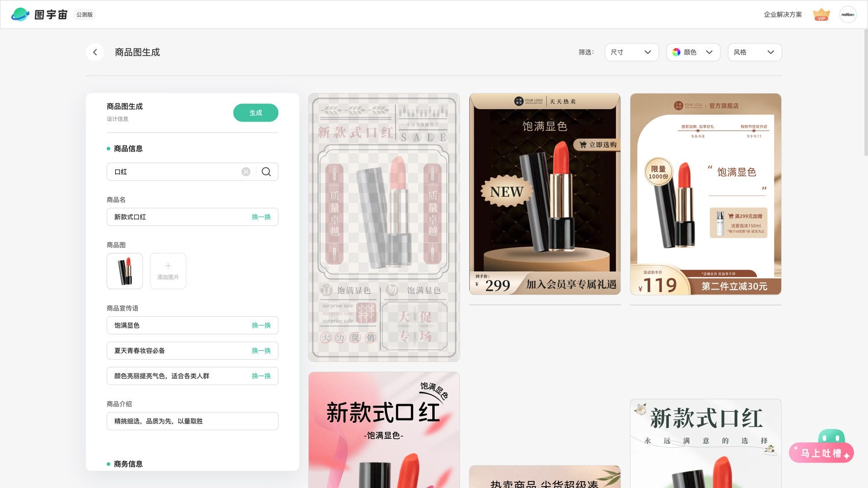The height and width of the screenshot is (488, 868).
Task: Click the page vertical scrollbar
Action: pos(865,93)
